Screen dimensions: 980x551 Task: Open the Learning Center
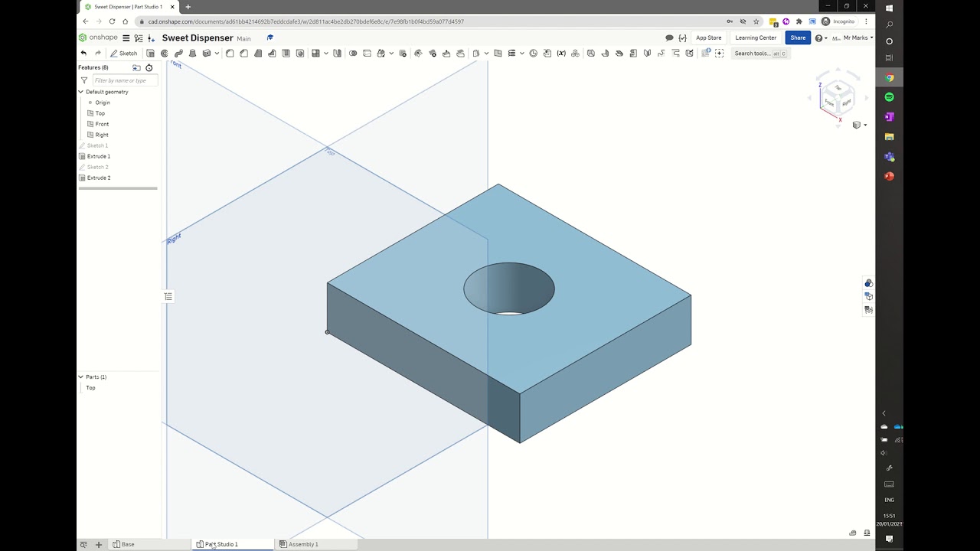point(756,37)
